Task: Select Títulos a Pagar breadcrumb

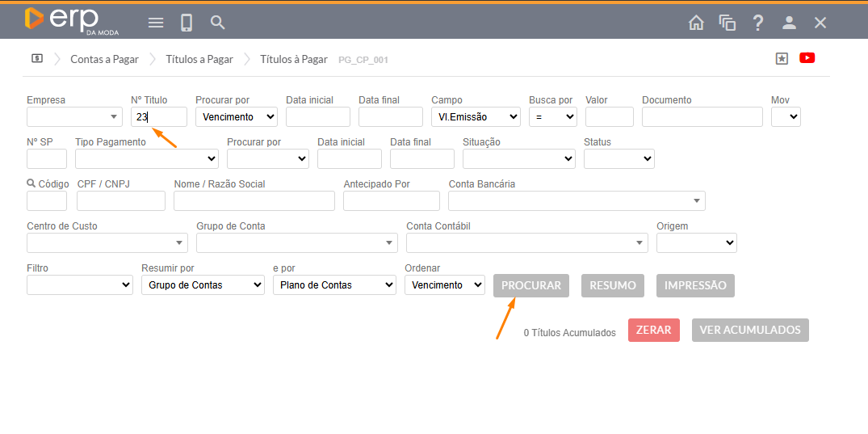Action: point(199,59)
